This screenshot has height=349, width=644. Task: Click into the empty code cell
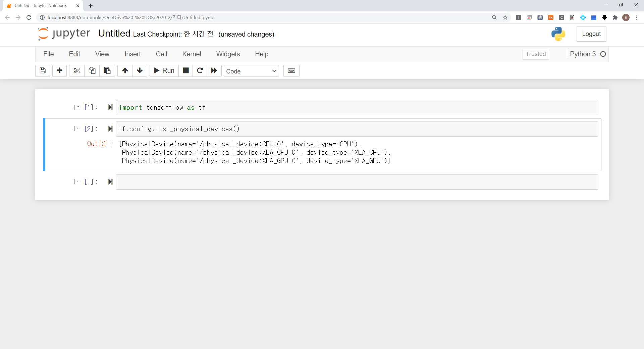coord(357,182)
